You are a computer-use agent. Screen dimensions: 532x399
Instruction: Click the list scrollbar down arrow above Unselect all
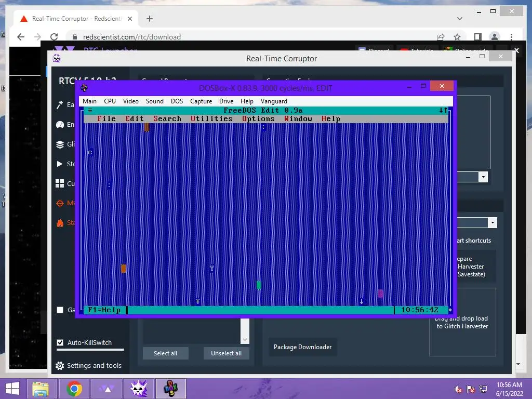point(245,339)
